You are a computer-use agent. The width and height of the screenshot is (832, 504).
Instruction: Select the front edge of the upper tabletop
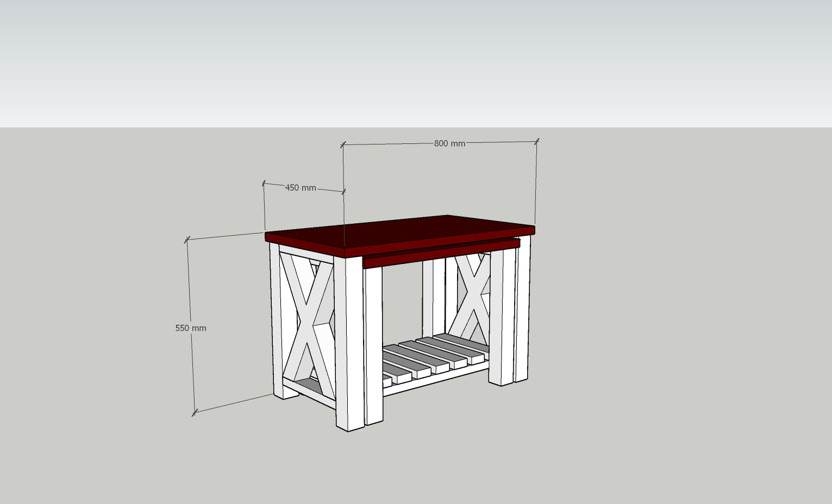pyautogui.click(x=305, y=243)
